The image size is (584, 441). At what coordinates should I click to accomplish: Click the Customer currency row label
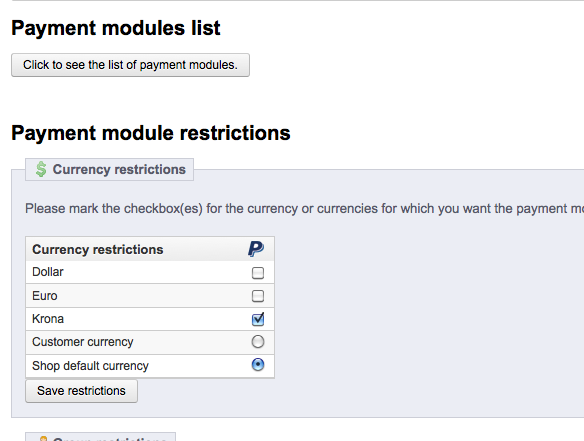[83, 342]
